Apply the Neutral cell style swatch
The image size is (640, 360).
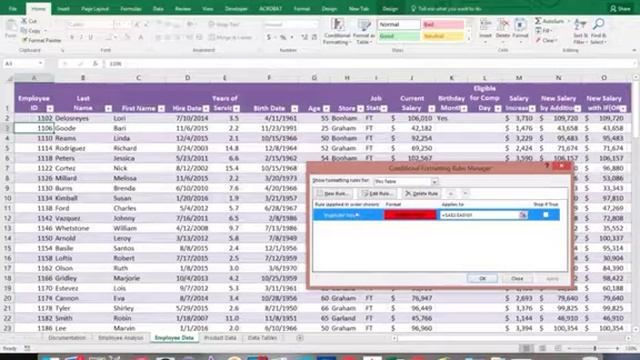pyautogui.click(x=443, y=36)
